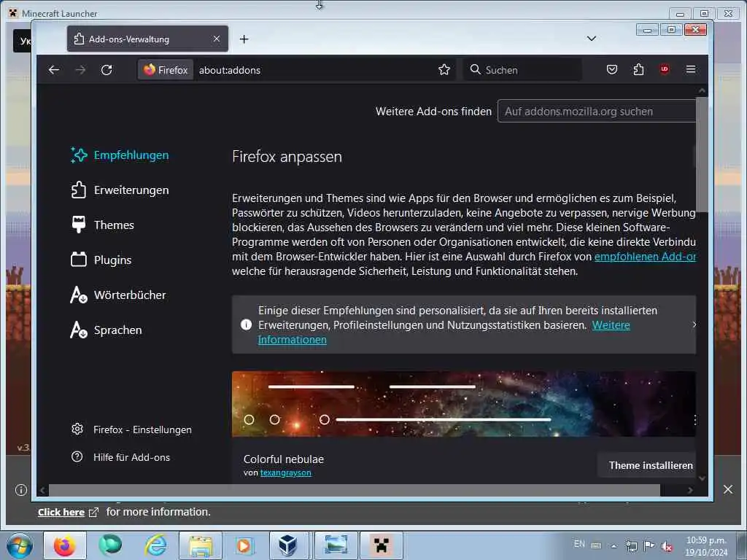Go back with the Firefox back arrow
The image size is (747, 560).
point(54,70)
